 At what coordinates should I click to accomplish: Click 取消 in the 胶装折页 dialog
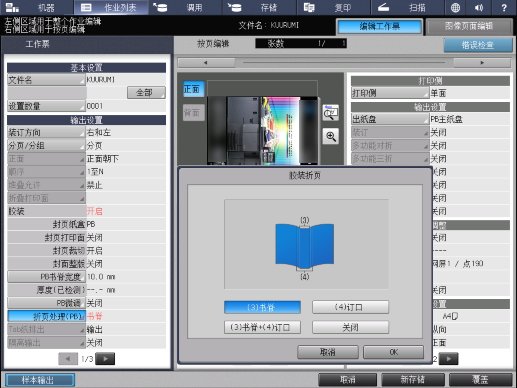coord(328,352)
